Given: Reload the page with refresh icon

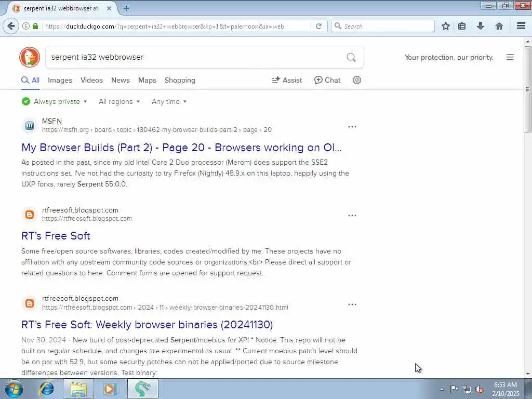Looking at the screenshot, I should pos(318,26).
